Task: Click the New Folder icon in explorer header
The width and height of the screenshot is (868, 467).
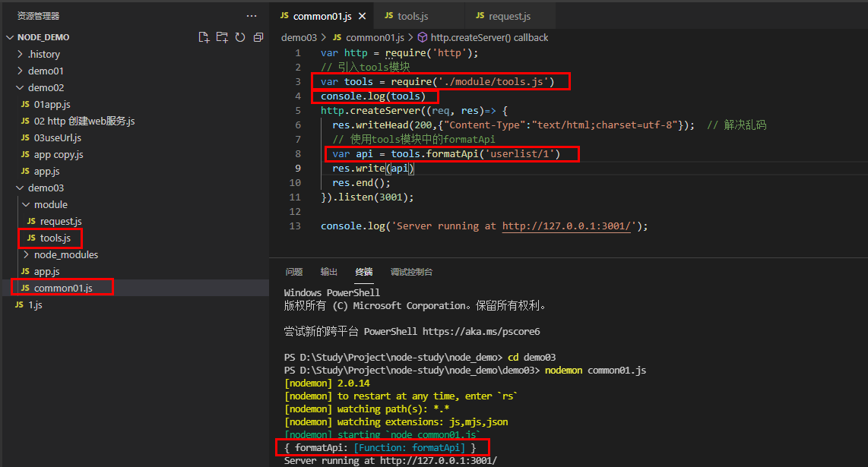Action: pos(222,37)
